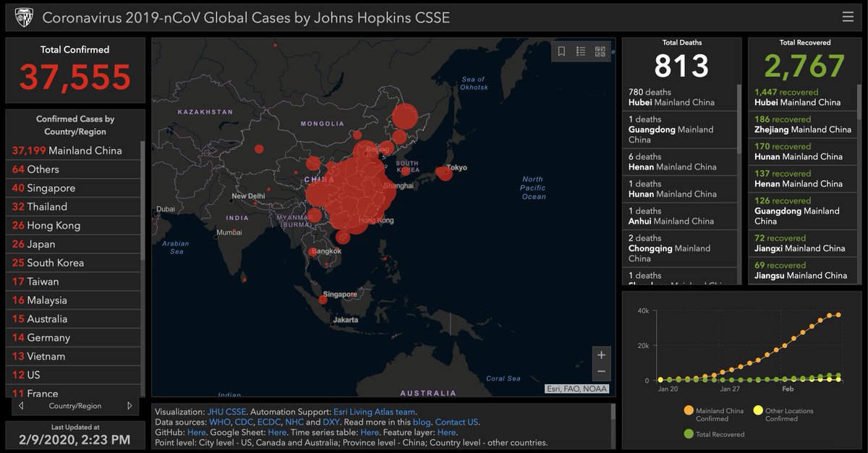The width and height of the screenshot is (868, 453).
Task: Open the blog link
Action: (422, 422)
